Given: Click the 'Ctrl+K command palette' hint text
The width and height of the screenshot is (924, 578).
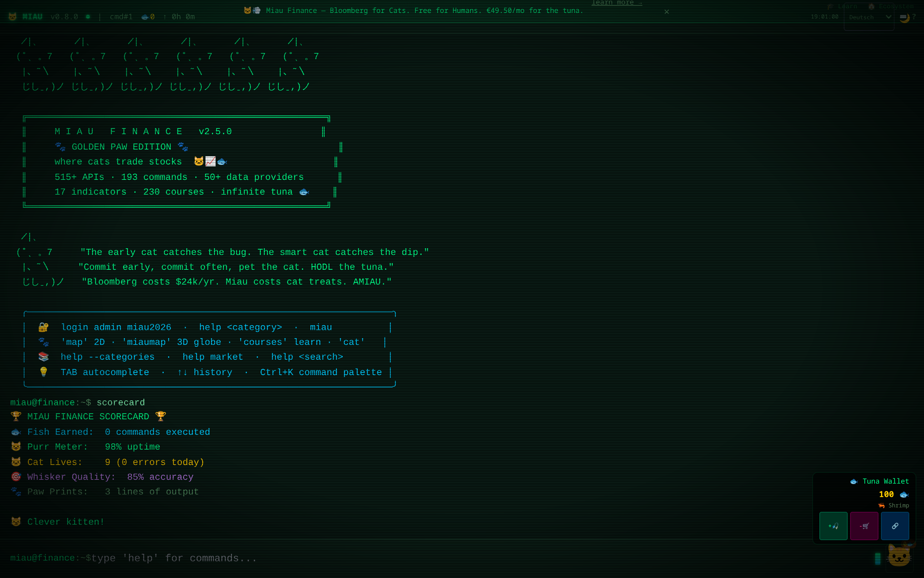Looking at the screenshot, I should 321,372.
